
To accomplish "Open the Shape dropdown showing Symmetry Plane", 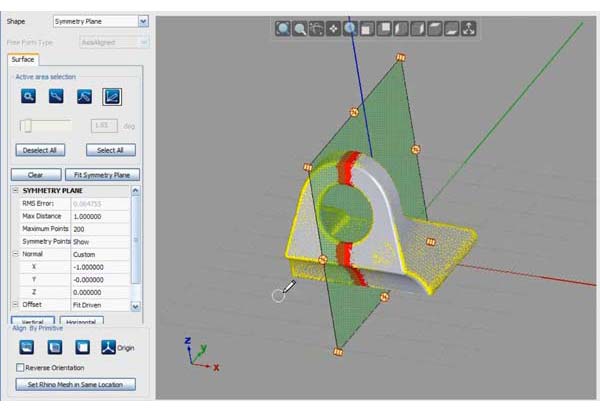I will [142, 20].
